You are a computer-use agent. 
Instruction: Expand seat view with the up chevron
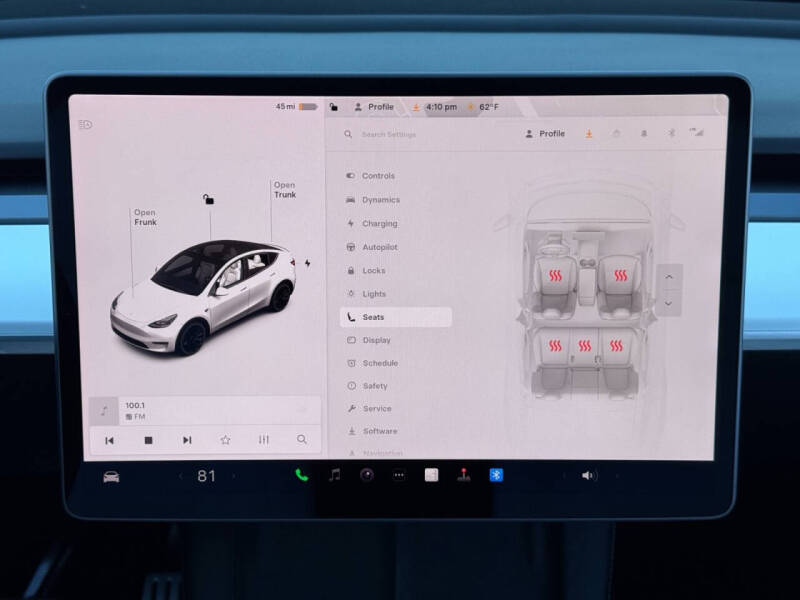[668, 278]
